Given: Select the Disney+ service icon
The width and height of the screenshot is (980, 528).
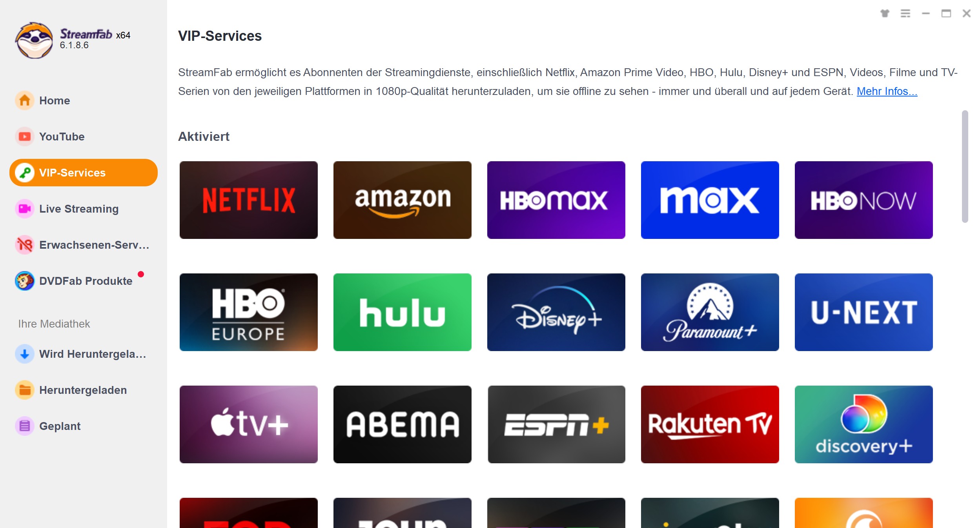Looking at the screenshot, I should click(x=556, y=311).
